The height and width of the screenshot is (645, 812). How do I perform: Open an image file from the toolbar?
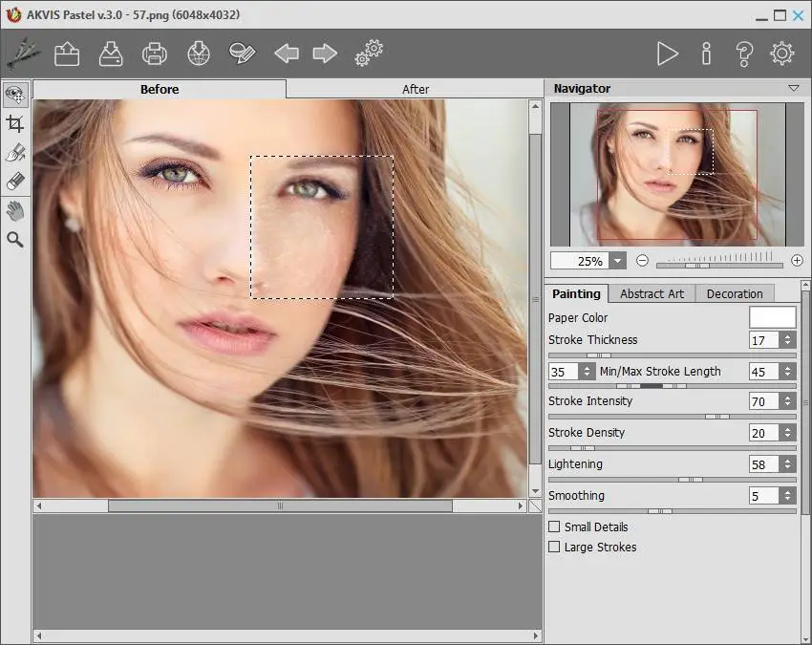(x=67, y=54)
